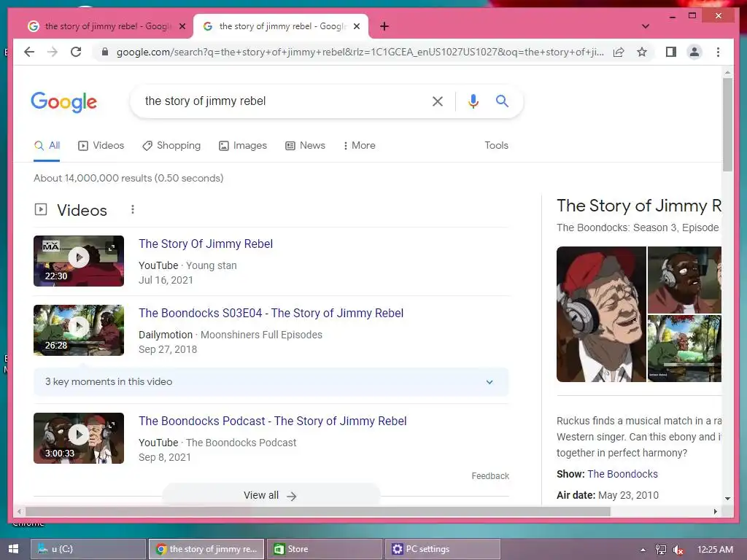The image size is (747, 560).
Task: Click the network tray icon
Action: click(660, 550)
